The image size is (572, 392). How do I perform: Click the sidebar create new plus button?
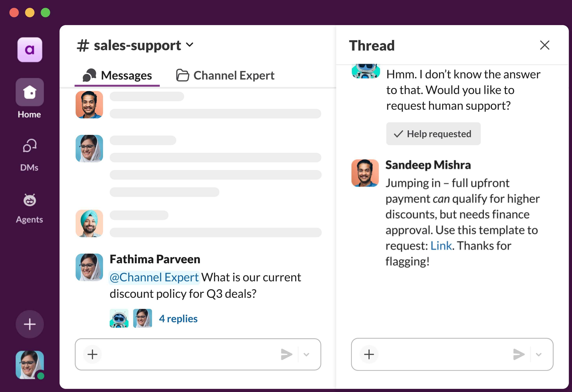pos(30,324)
